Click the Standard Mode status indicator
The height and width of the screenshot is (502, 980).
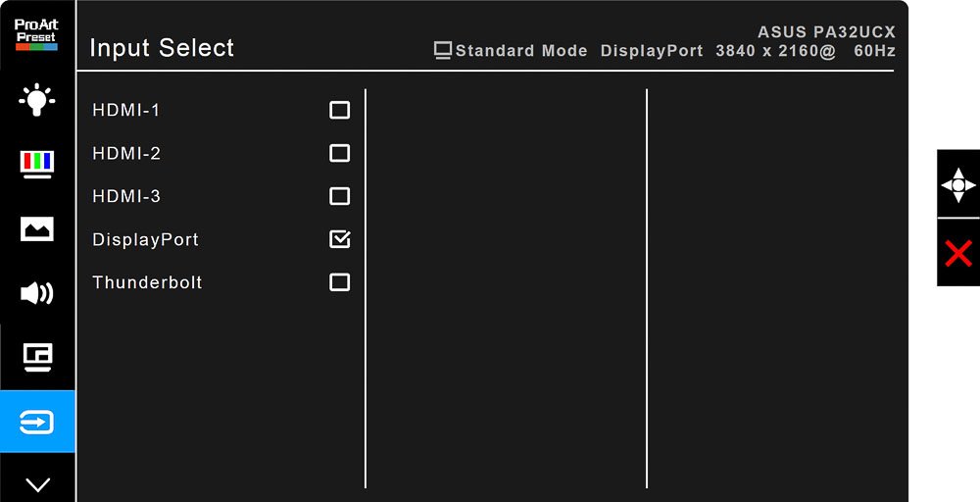tap(511, 51)
